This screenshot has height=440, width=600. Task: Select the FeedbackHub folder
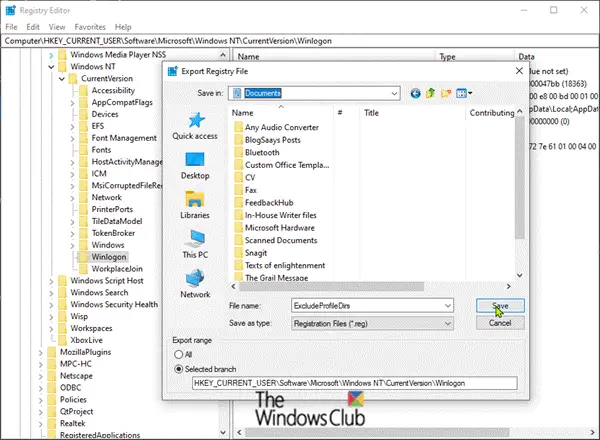pyautogui.click(x=264, y=202)
